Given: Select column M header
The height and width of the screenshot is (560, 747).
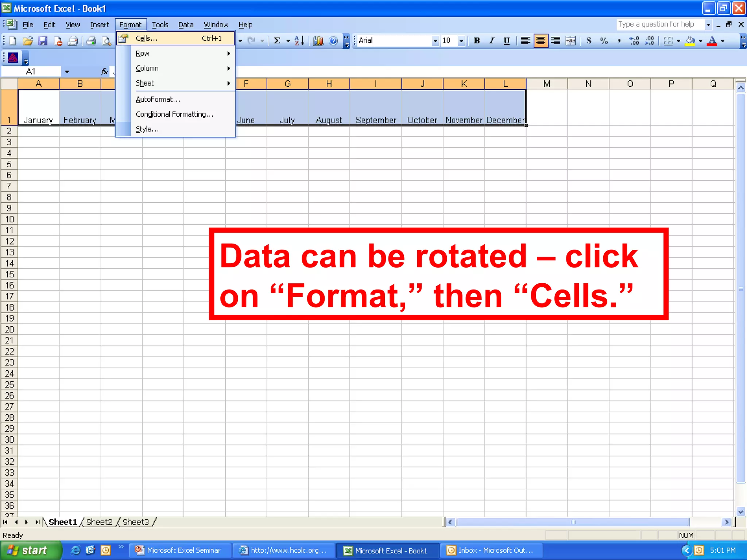Looking at the screenshot, I should pyautogui.click(x=547, y=84).
